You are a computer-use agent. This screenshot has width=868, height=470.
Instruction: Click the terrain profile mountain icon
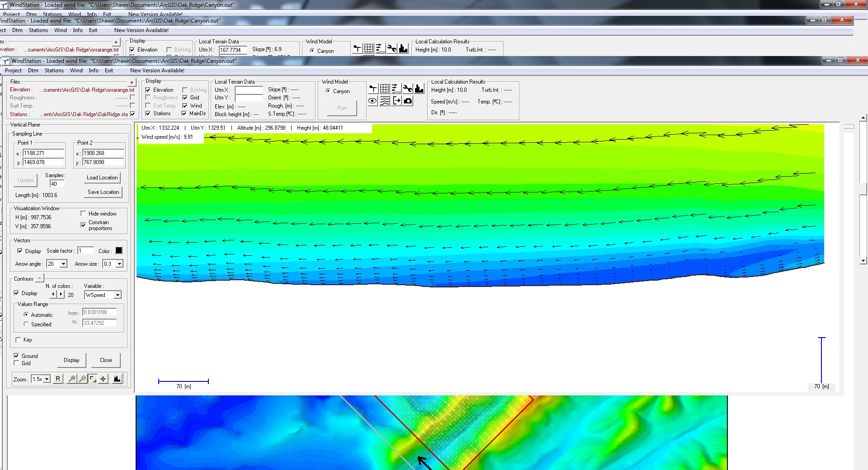[x=117, y=379]
